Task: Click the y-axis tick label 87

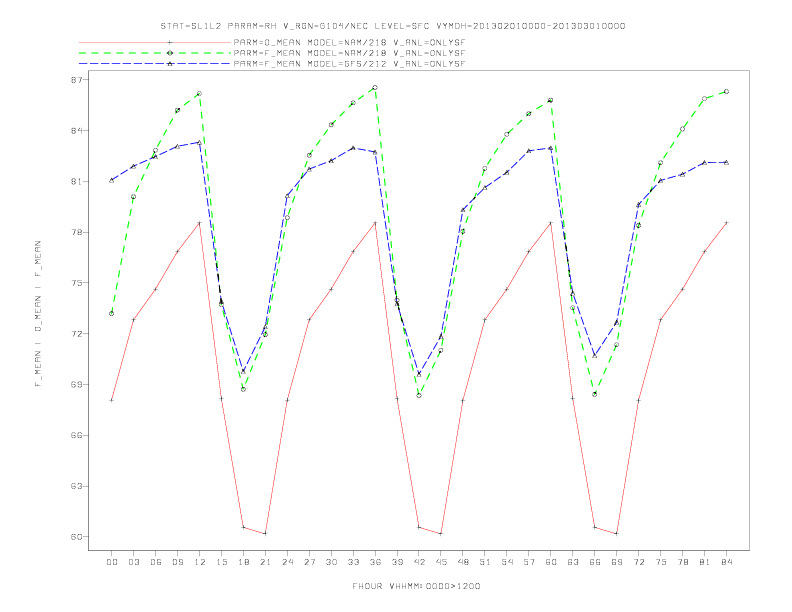Action: [x=76, y=80]
